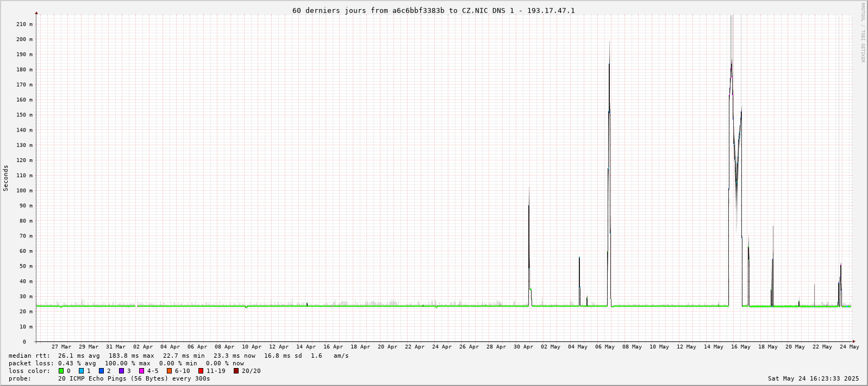Click the '22.7 ms min' median rtt value
This screenshot has width=868, height=386.
[x=184, y=356]
